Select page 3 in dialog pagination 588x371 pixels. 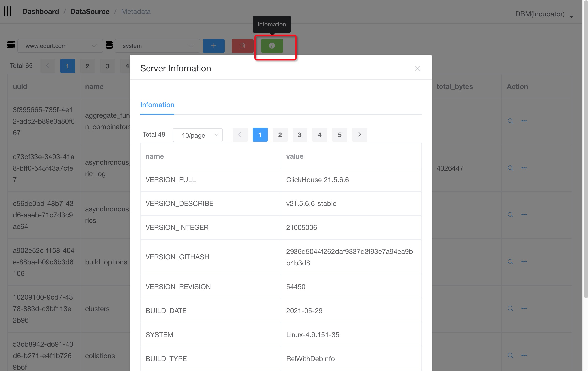[300, 135]
